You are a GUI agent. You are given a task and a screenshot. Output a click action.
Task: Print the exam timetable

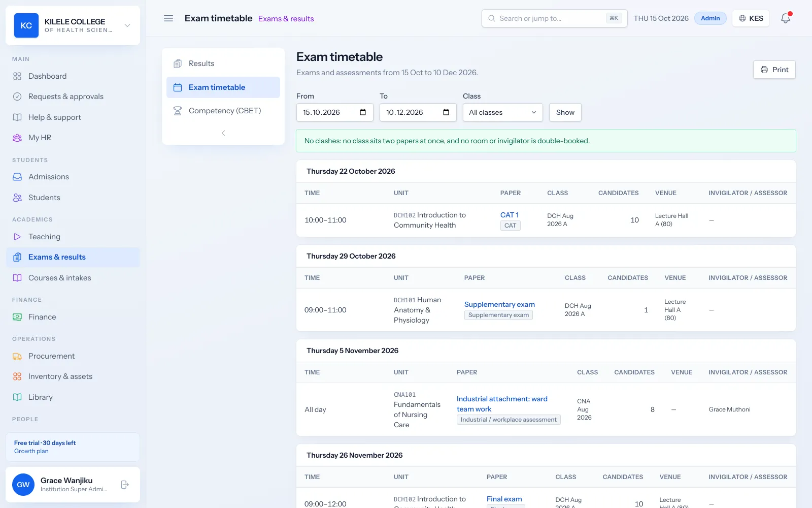click(x=774, y=70)
